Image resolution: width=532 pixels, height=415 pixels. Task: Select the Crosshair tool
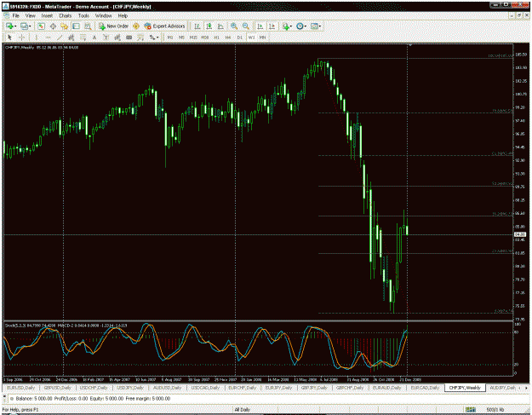[x=22, y=37]
